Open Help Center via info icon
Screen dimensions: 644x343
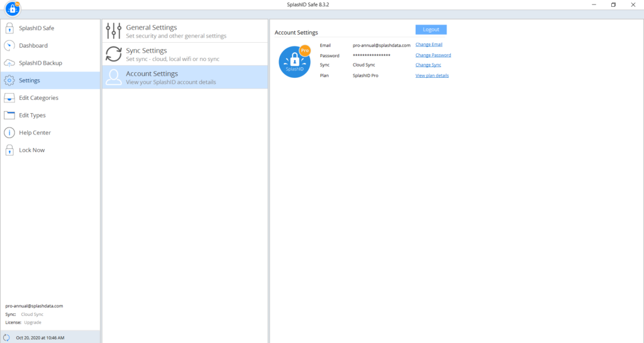[x=9, y=133]
